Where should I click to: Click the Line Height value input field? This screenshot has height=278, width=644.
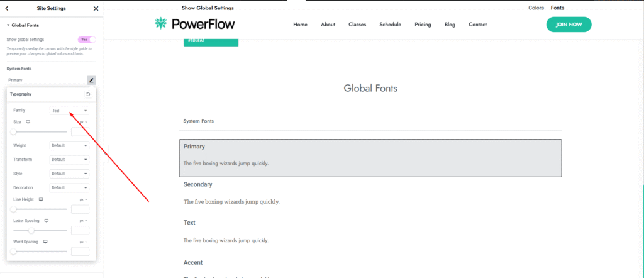tap(80, 209)
